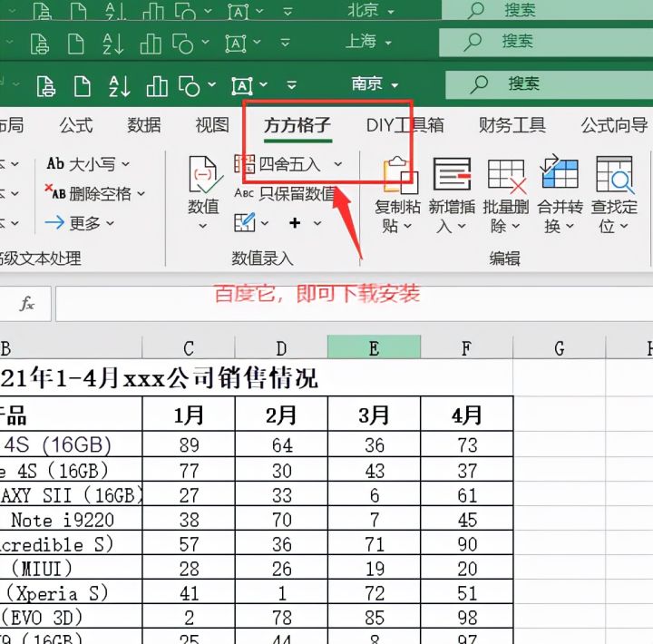Click the 数值 button in 数值录入 group

pos(203,193)
